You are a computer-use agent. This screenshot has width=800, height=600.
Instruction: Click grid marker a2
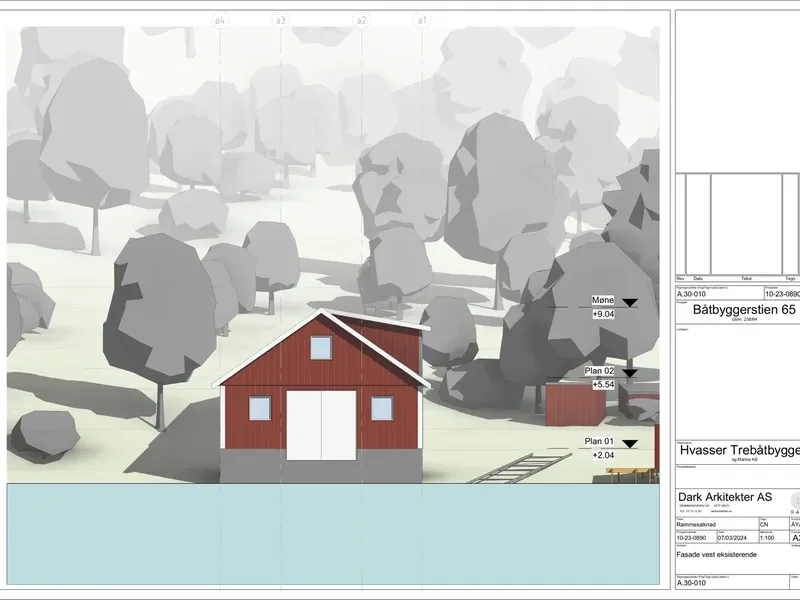coord(361,20)
